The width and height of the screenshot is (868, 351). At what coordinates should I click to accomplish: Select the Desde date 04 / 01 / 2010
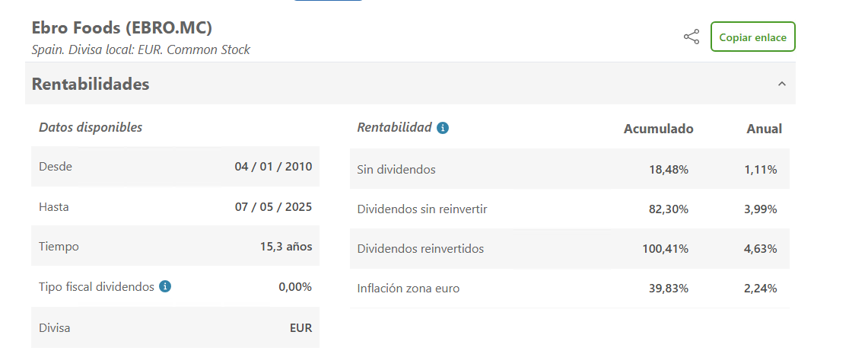(x=273, y=167)
